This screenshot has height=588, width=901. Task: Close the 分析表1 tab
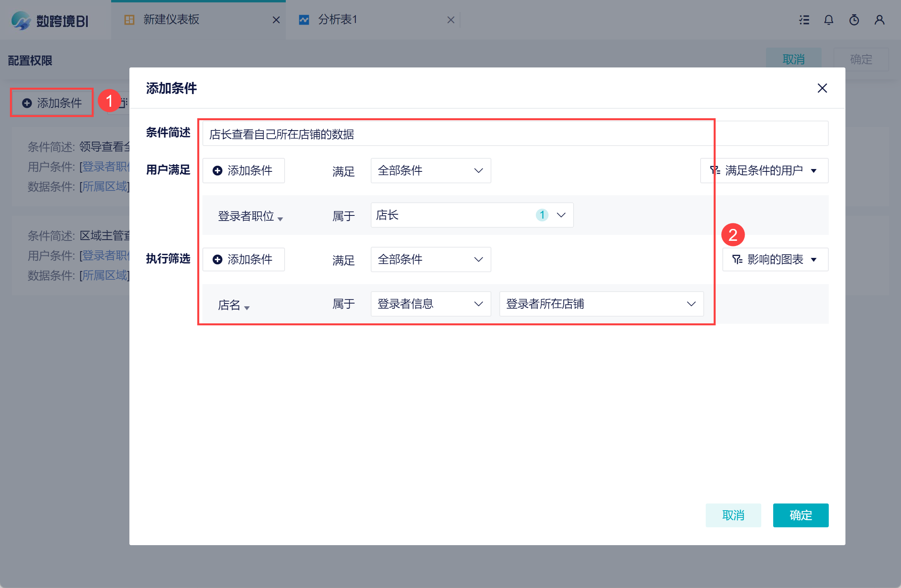point(451,20)
